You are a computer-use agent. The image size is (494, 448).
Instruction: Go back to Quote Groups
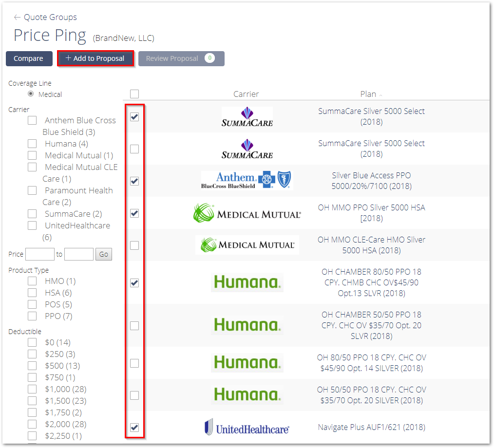coord(45,17)
